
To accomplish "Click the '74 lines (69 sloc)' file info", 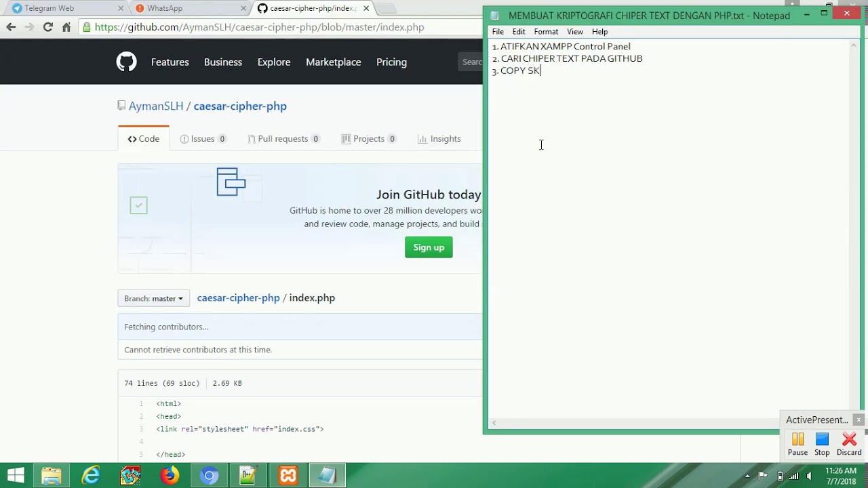I will pos(161,383).
